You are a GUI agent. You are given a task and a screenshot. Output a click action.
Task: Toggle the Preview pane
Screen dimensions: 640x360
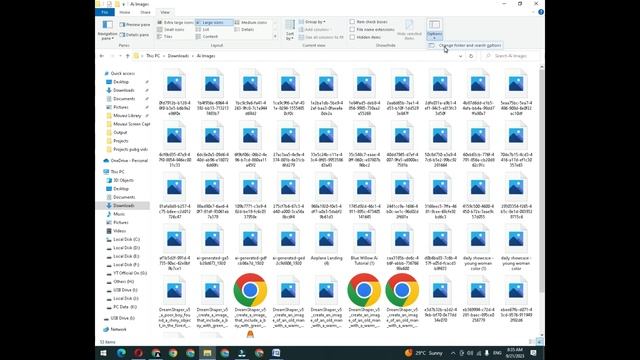pyautogui.click(x=135, y=25)
